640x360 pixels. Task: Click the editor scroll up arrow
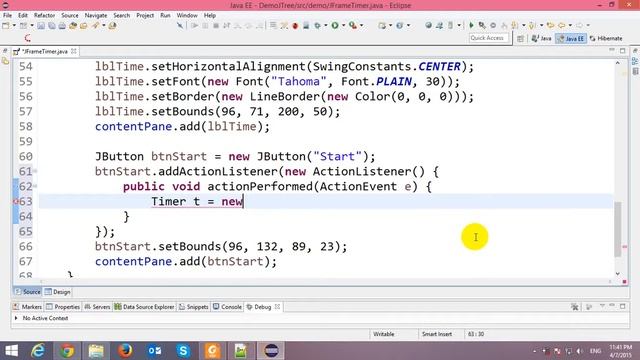[618, 63]
